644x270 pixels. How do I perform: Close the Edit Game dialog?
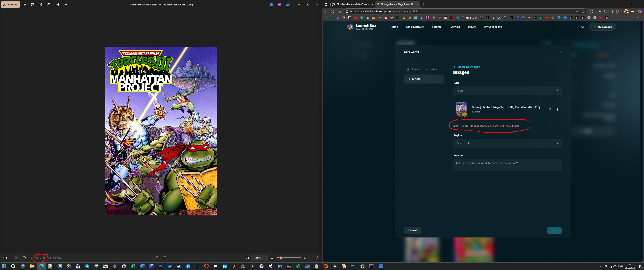click(561, 52)
